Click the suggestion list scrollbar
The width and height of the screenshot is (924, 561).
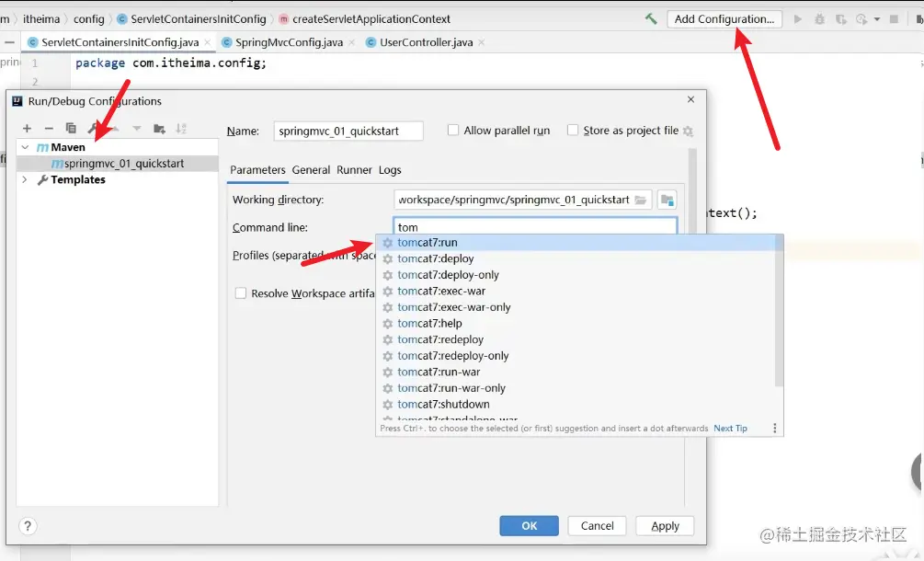click(x=779, y=311)
